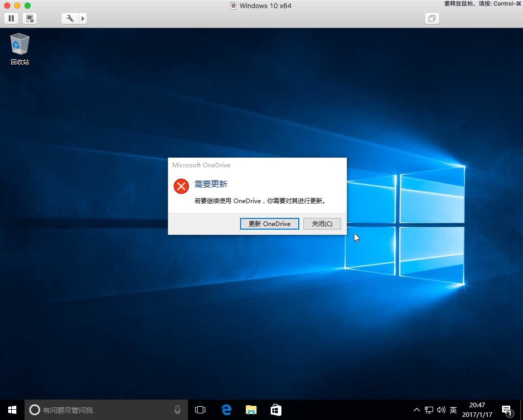Open the clock showing 20:47

point(477,410)
